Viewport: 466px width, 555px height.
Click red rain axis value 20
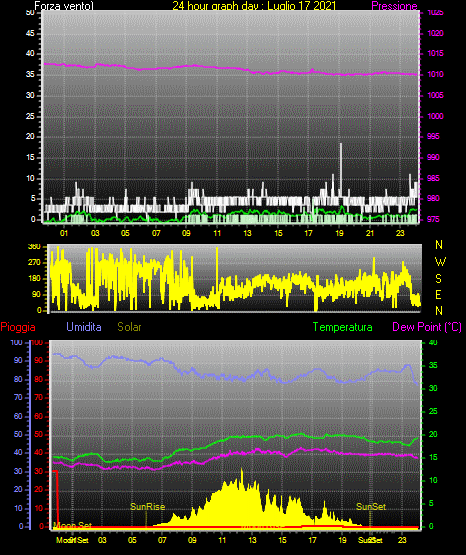(x=39, y=489)
